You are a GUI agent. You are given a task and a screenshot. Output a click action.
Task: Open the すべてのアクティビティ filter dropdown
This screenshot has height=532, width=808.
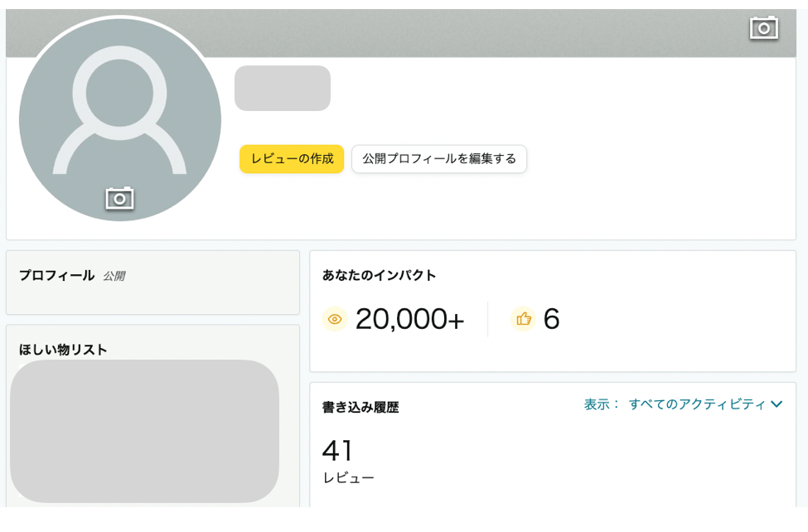[696, 404]
